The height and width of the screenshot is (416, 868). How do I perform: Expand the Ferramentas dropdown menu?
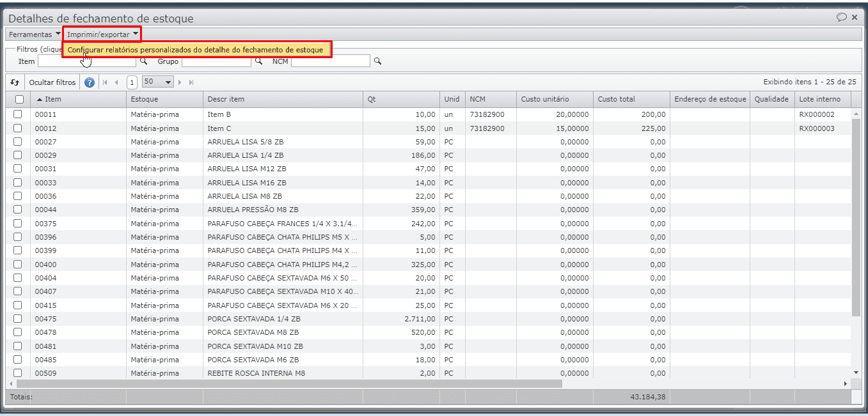[x=35, y=34]
